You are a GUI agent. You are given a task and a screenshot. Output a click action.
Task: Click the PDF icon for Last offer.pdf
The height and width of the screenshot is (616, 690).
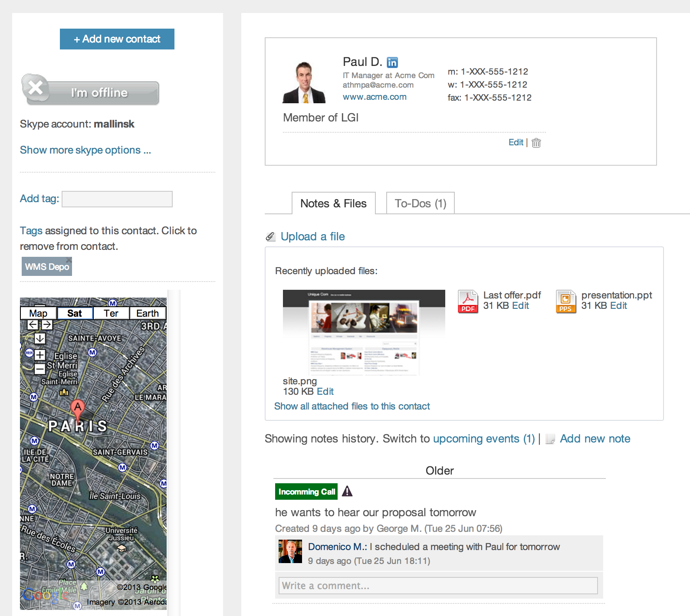tap(468, 301)
